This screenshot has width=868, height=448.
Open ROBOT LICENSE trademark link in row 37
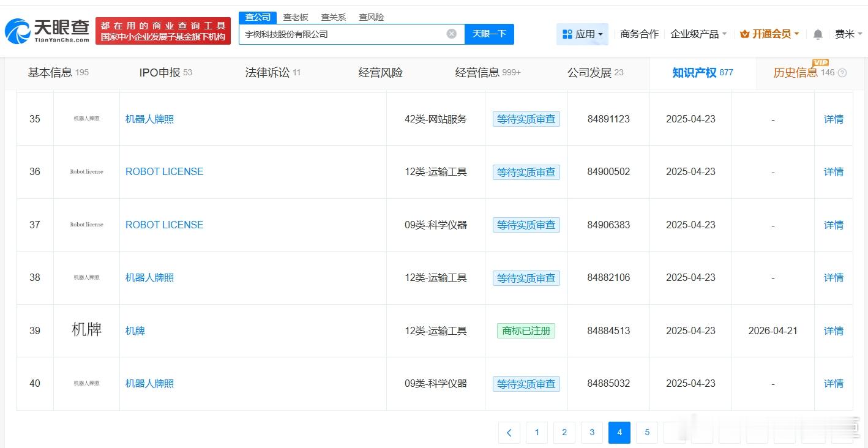tap(164, 225)
